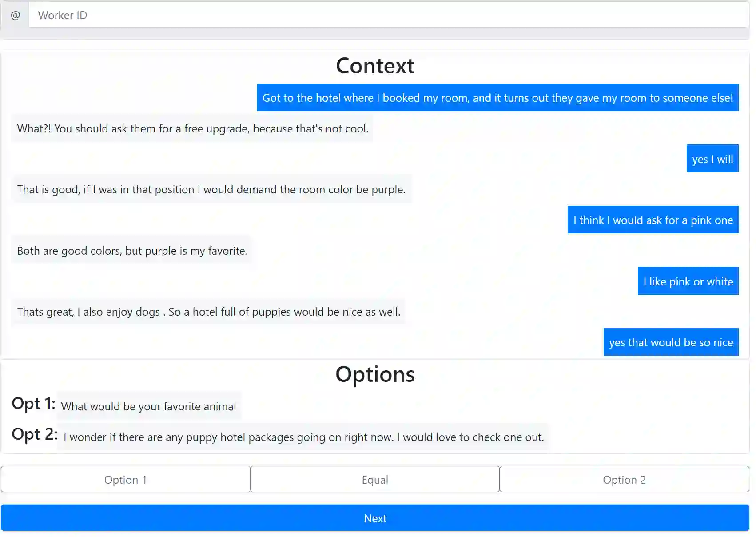Click 'I think I would ask for a pink one'

pos(653,220)
